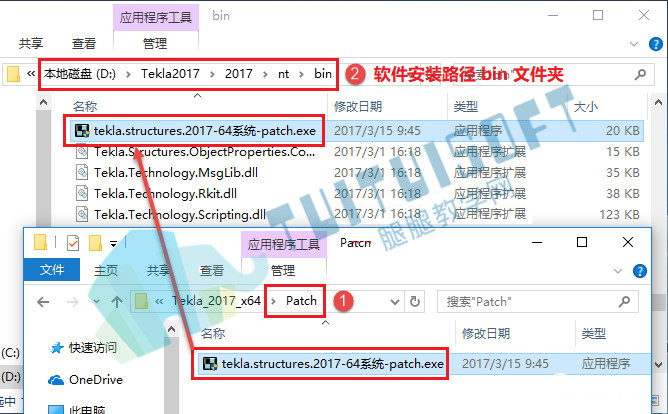Select Tekla.Technology.Scripting.dll file icon
The image size is (668, 414).
[x=82, y=214]
